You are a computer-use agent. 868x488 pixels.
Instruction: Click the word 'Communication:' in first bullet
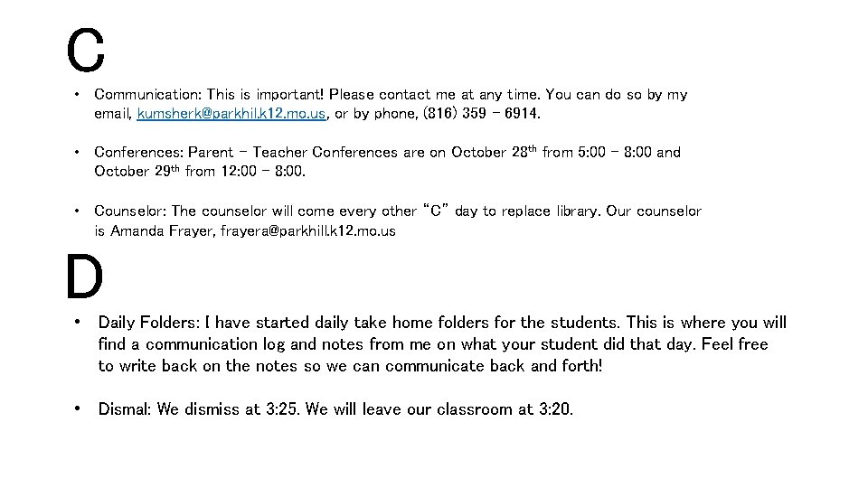click(x=147, y=95)
